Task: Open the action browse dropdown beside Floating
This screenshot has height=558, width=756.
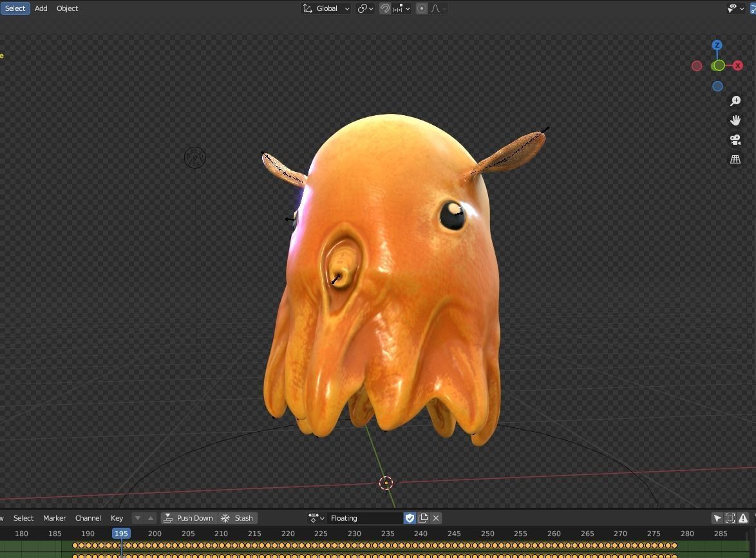Action: click(x=316, y=518)
